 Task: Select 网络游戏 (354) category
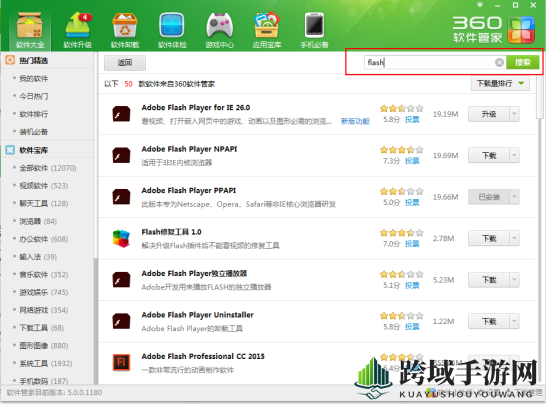point(44,310)
